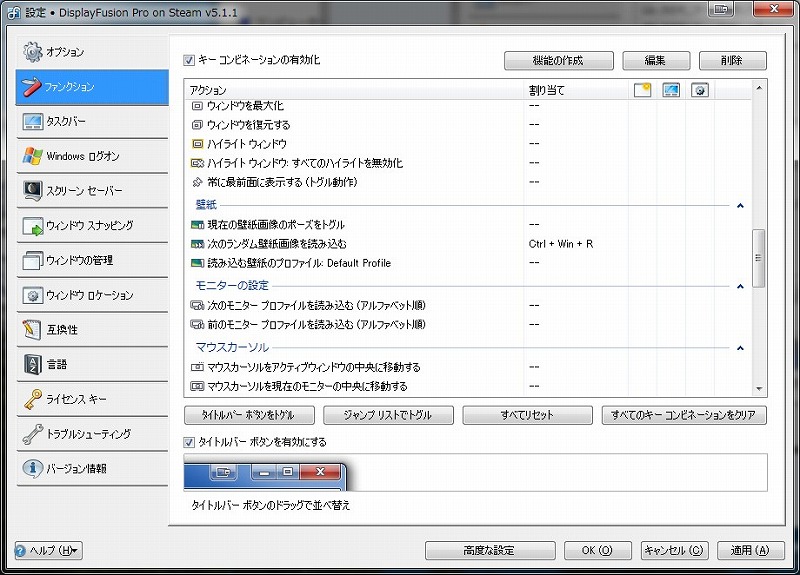Select 前のモニター プロファイルを読み込む row
Viewport: 800px width, 575px height.
click(x=467, y=324)
